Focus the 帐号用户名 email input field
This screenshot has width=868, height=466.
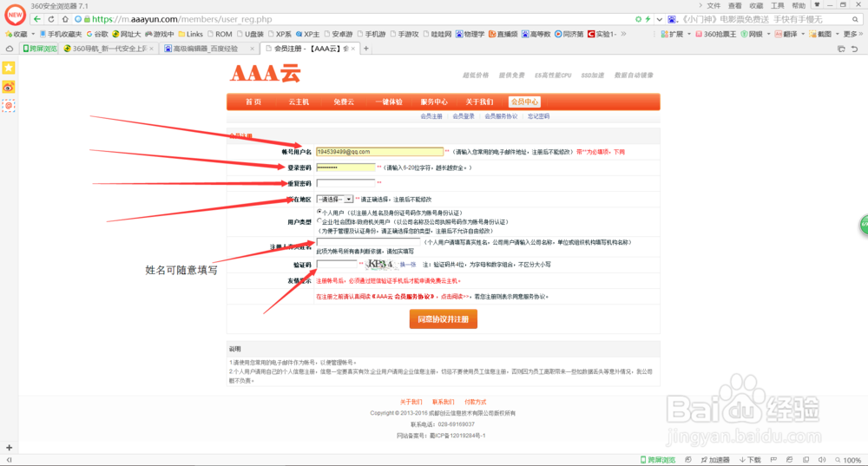click(x=380, y=152)
